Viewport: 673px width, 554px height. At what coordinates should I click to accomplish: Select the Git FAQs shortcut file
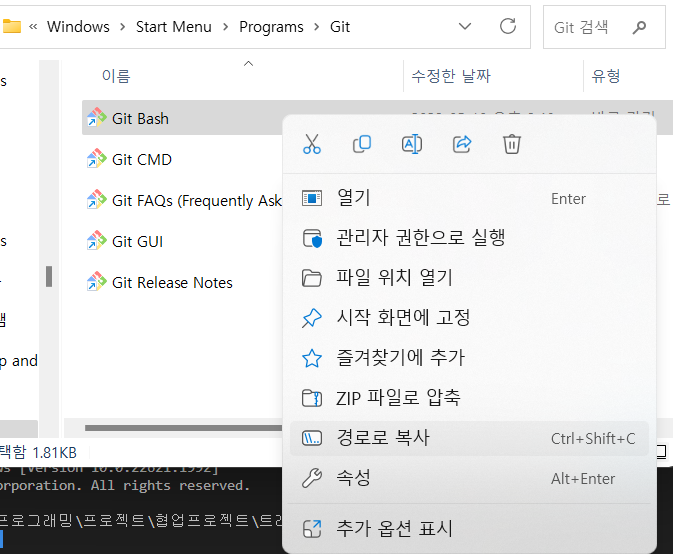tap(197, 201)
